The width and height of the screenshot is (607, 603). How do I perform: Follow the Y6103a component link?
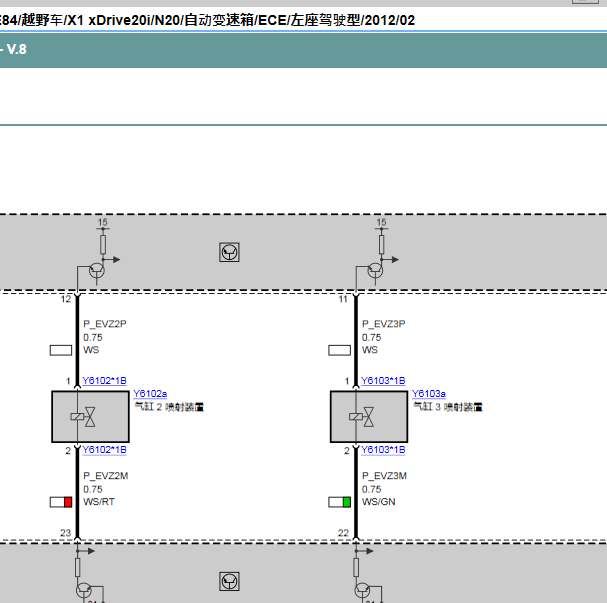tap(429, 394)
